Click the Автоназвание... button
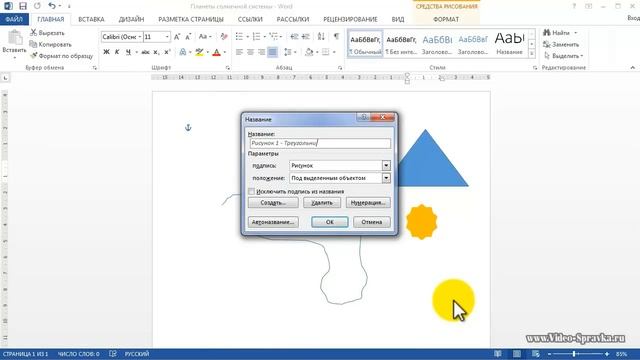Screen dimensions: 640x360 273,222
